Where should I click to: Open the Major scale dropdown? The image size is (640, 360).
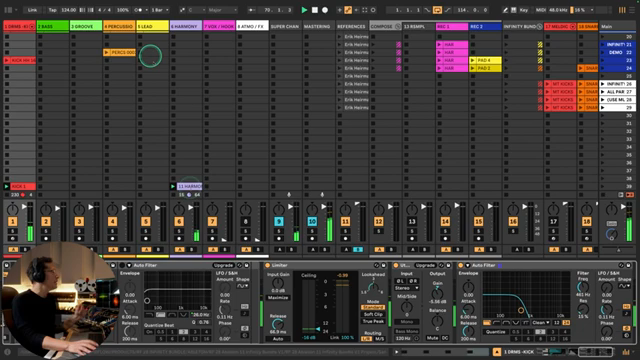(x=223, y=10)
